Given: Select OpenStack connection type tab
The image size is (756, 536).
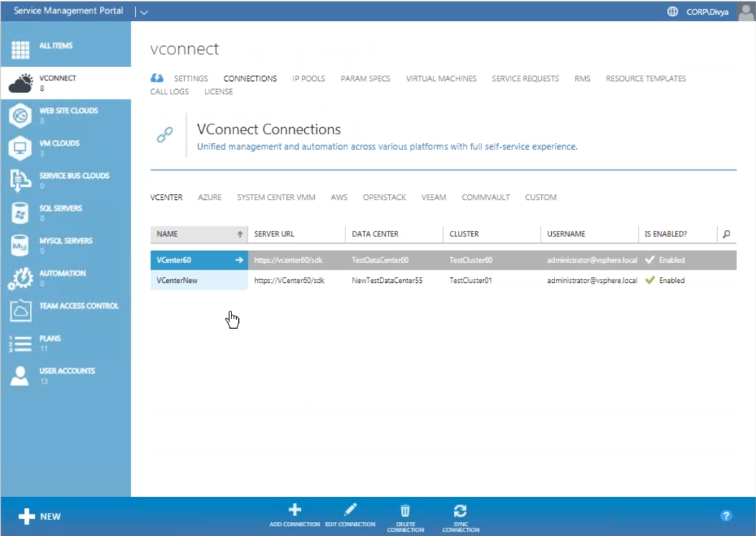Looking at the screenshot, I should (384, 197).
